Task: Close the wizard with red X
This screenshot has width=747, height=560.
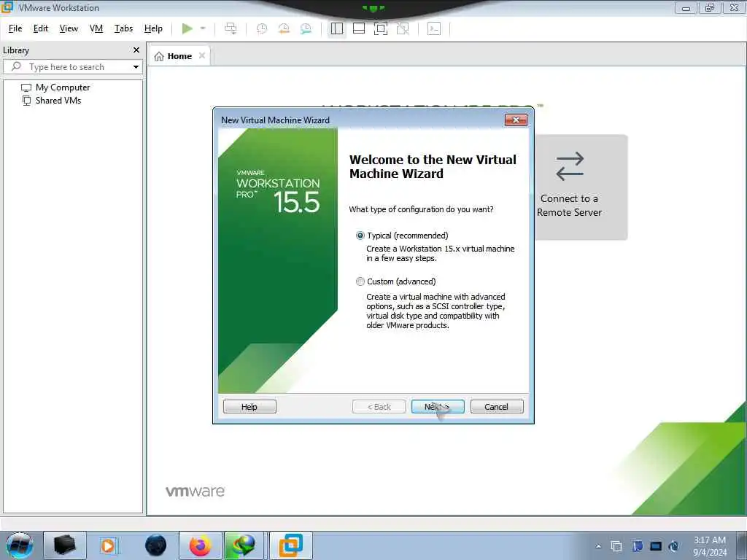Action: pos(516,120)
